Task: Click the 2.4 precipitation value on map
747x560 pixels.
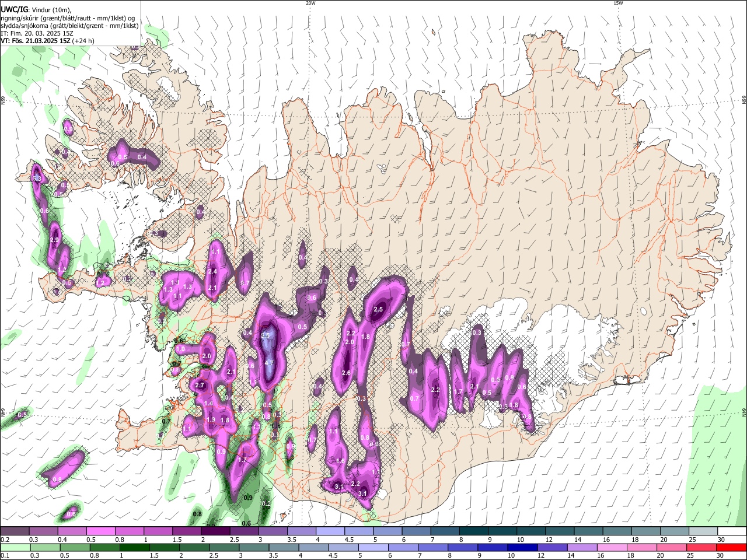Action: click(x=212, y=271)
